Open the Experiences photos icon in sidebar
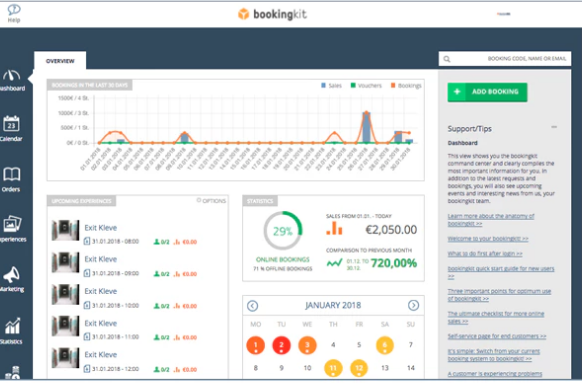The height and width of the screenshot is (383, 582). (12, 224)
